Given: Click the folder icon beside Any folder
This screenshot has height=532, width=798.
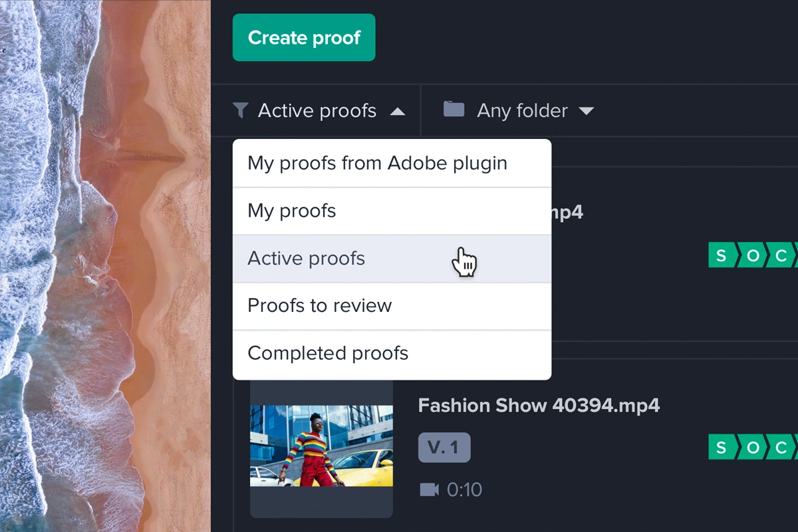Looking at the screenshot, I should (x=454, y=110).
